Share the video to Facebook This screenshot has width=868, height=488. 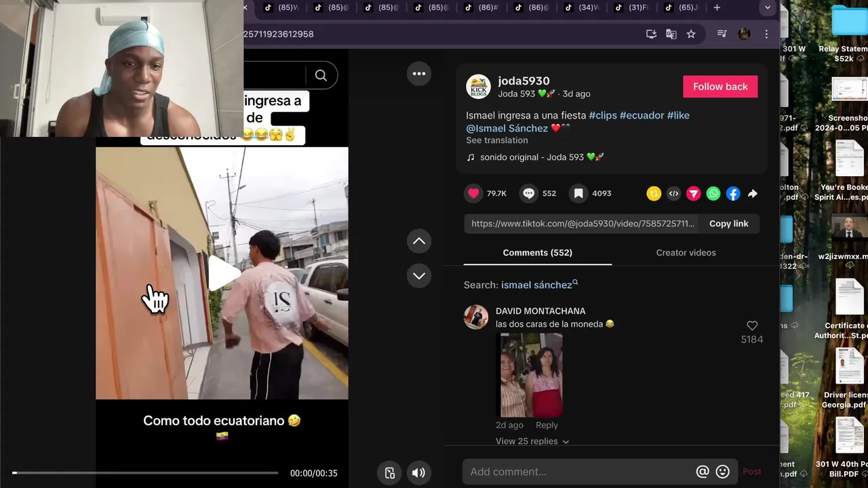click(x=733, y=194)
